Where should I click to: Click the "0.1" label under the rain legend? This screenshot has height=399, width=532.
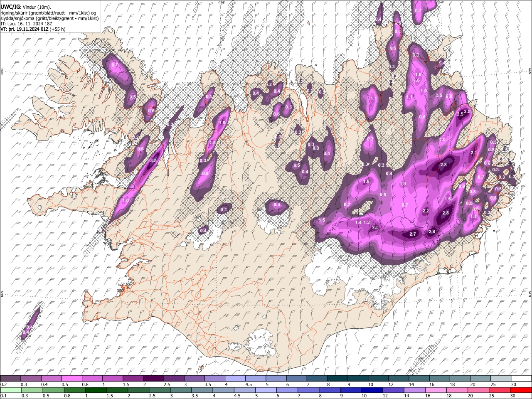pyautogui.click(x=3, y=396)
